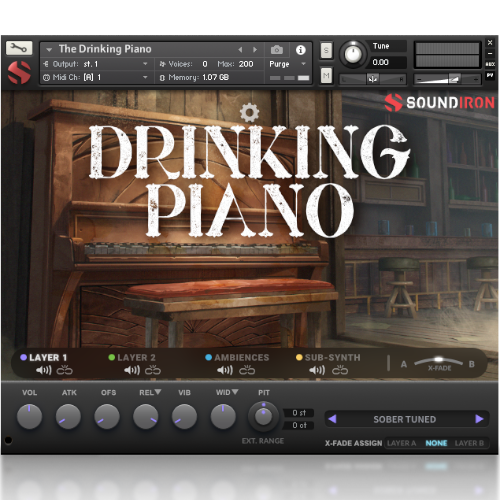Click the Max voices value 200
This screenshot has width=500, height=500.
pyautogui.click(x=246, y=64)
